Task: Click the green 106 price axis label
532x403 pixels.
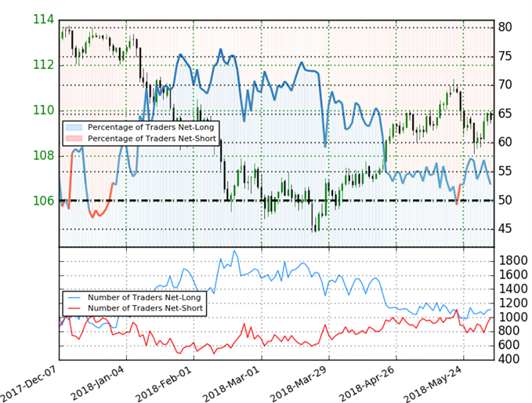Action: click(x=43, y=201)
